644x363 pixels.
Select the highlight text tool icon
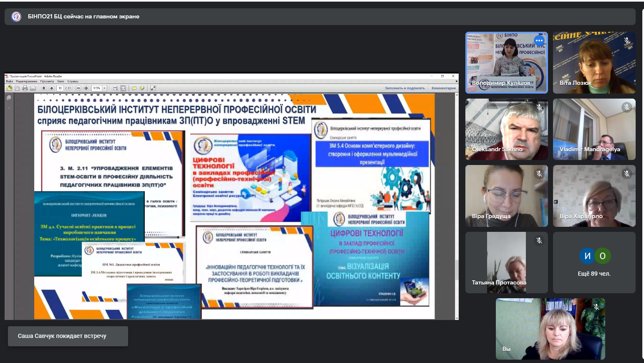[x=142, y=88]
